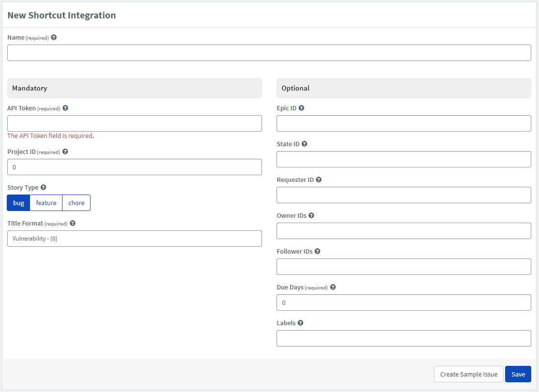The height and width of the screenshot is (392, 539).
Task: Click into the Project ID field
Action: (x=135, y=167)
